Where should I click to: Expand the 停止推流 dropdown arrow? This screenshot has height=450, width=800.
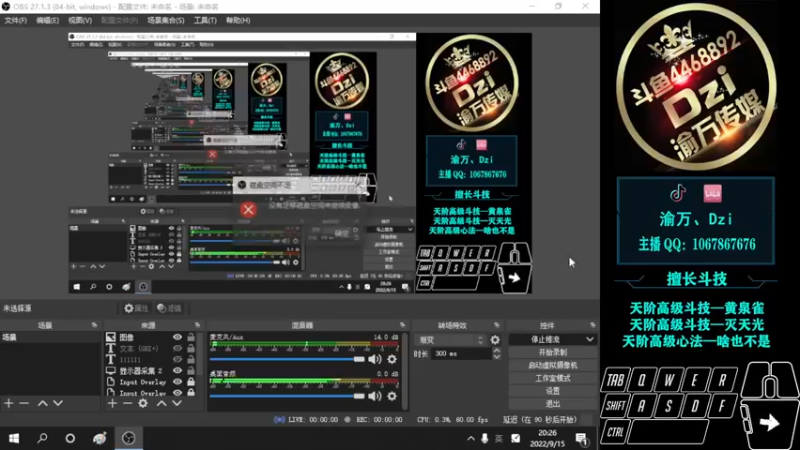pos(590,339)
